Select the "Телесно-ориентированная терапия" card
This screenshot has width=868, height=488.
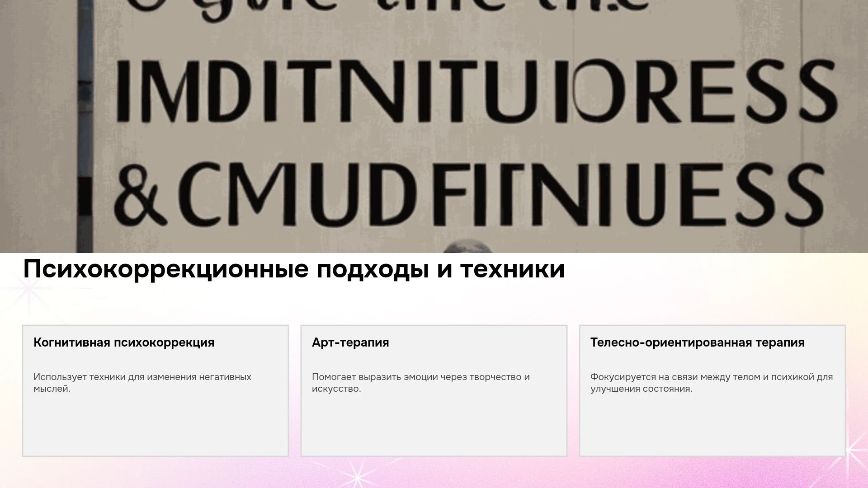(712, 391)
